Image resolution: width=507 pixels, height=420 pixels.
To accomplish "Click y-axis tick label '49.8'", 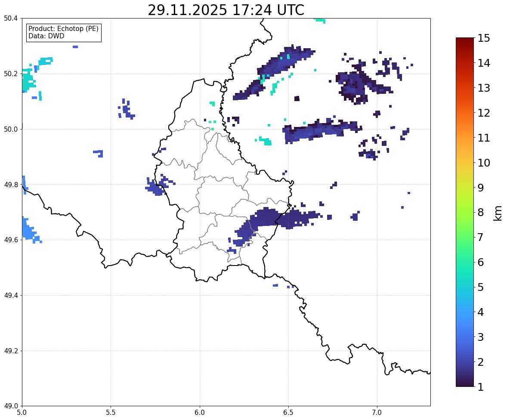I will pyautogui.click(x=11, y=185).
